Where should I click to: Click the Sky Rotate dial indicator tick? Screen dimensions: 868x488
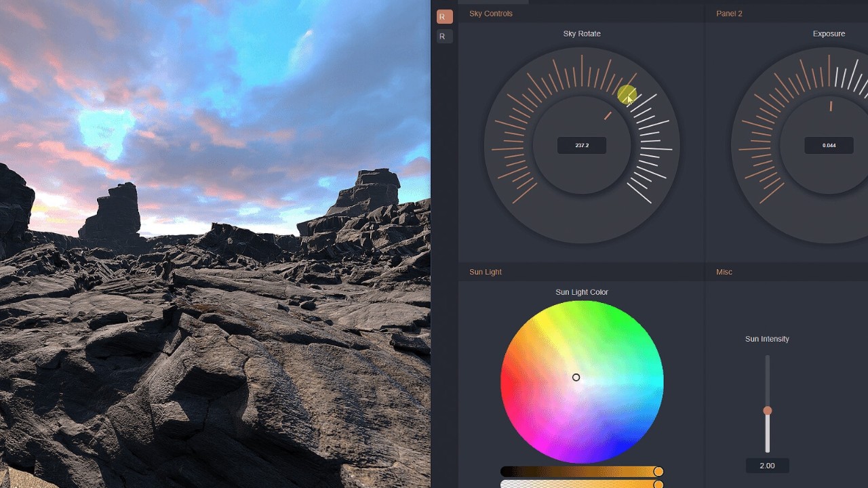[x=608, y=116]
